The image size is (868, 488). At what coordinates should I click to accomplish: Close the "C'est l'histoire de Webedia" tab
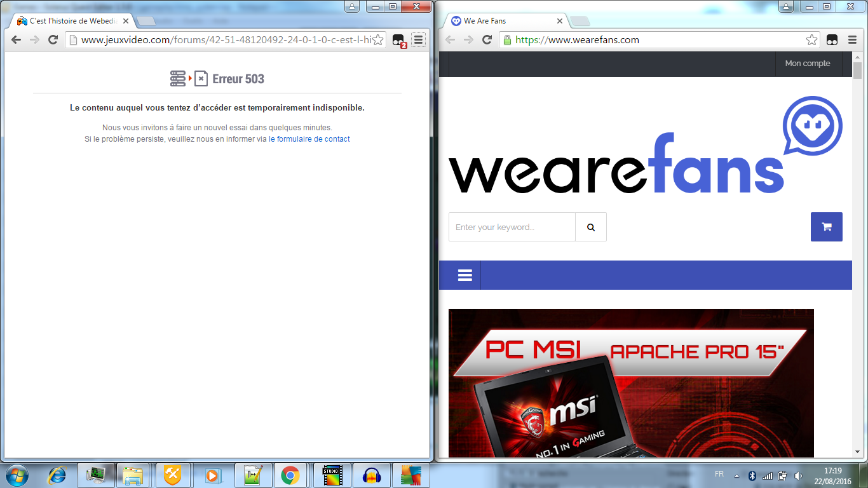pos(126,21)
